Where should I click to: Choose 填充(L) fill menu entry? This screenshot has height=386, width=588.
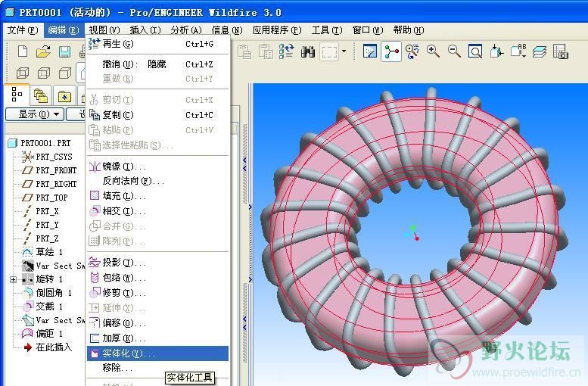[x=157, y=196]
